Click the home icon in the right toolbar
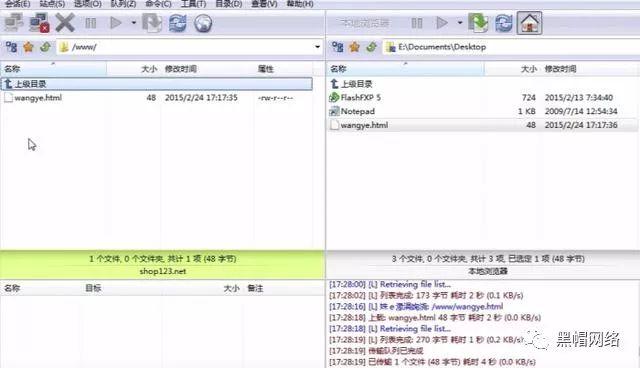The height and width of the screenshot is (368, 640). 529,23
